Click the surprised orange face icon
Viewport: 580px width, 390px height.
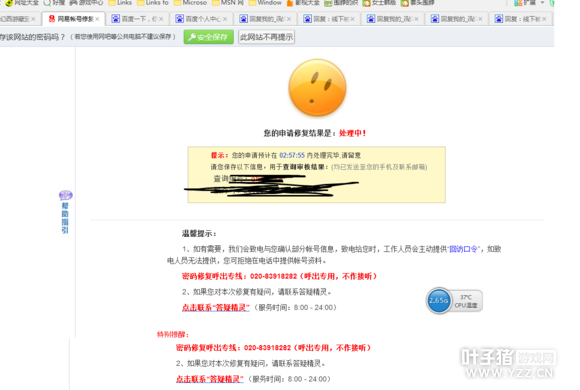(x=317, y=87)
